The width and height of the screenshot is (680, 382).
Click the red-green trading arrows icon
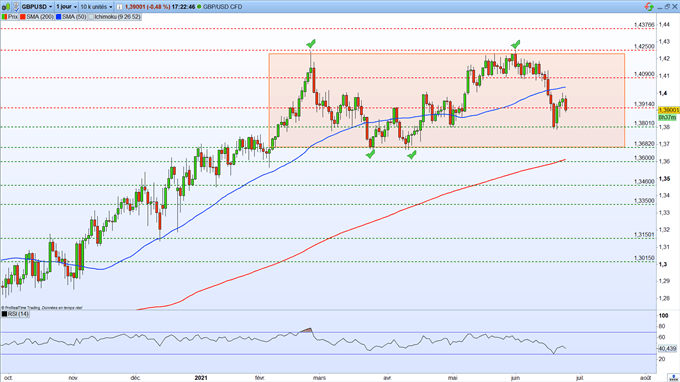649,7
